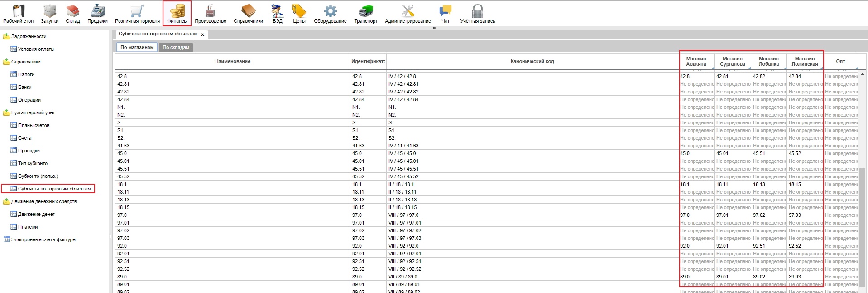Open Электронные счета-фактуры sidebar item
Viewport: 868px width, 293px height.
(43, 239)
